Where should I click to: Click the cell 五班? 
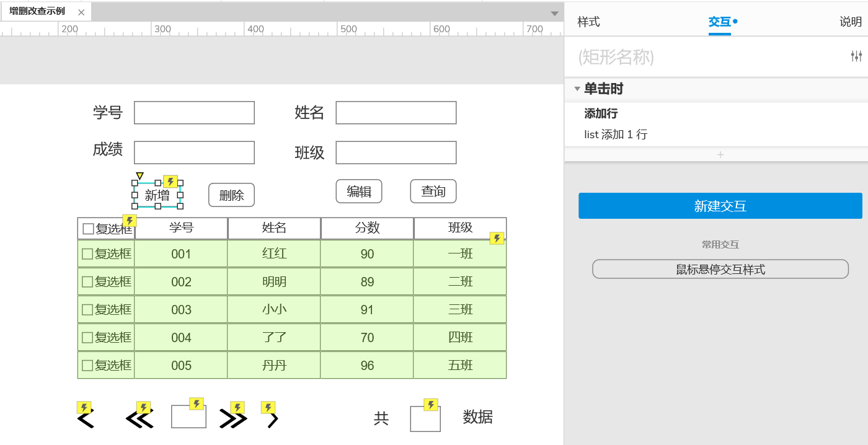point(460,365)
